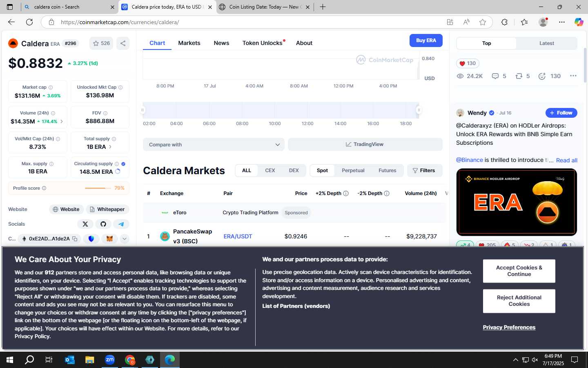The image size is (588, 368).
Task: Expand the Compare with dropdown
Action: click(x=214, y=144)
